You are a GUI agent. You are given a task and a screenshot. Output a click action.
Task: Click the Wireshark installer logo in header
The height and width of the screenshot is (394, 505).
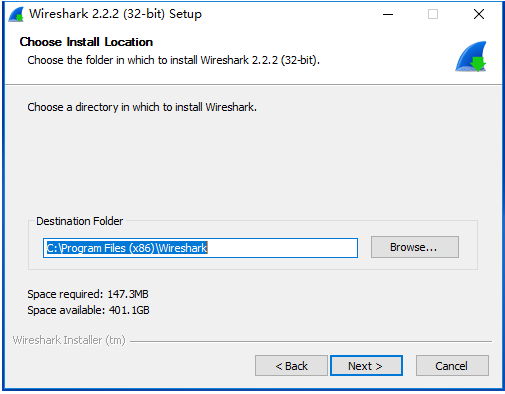pos(471,56)
